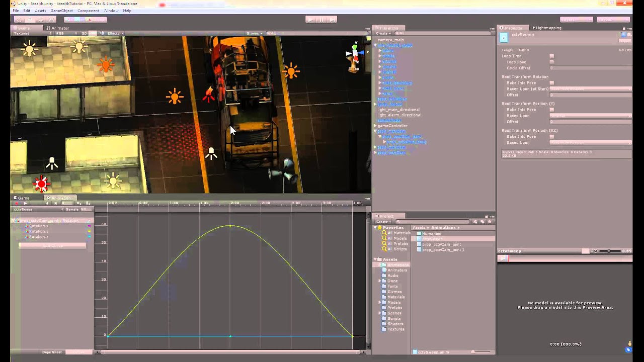The image size is (644, 362).
Task: Check Bake Into Pose under Root Transform Rotation
Action: point(552,83)
